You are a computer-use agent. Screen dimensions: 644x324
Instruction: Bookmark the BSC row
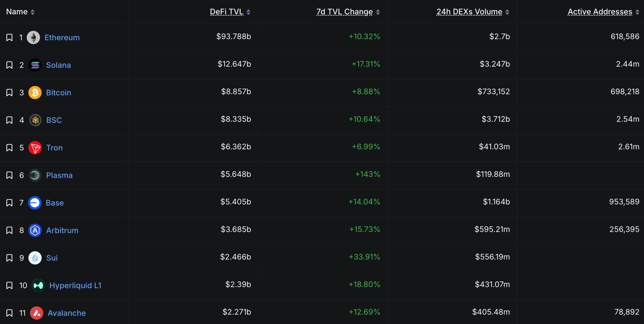coord(9,120)
